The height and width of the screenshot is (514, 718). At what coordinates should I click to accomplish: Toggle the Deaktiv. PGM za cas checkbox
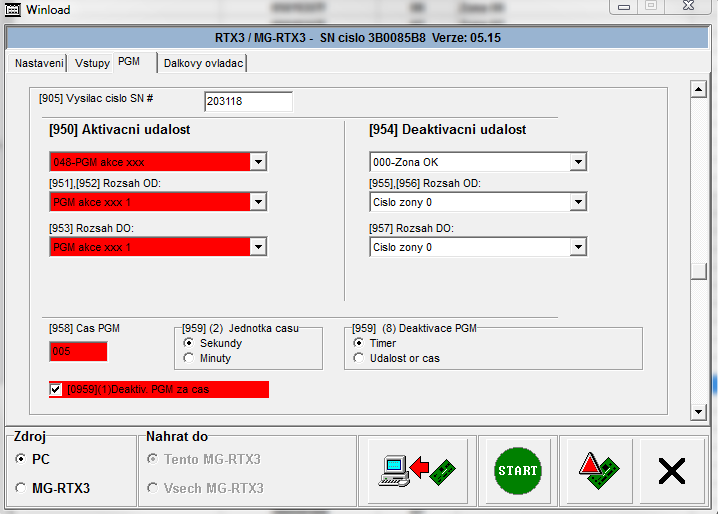click(56, 390)
